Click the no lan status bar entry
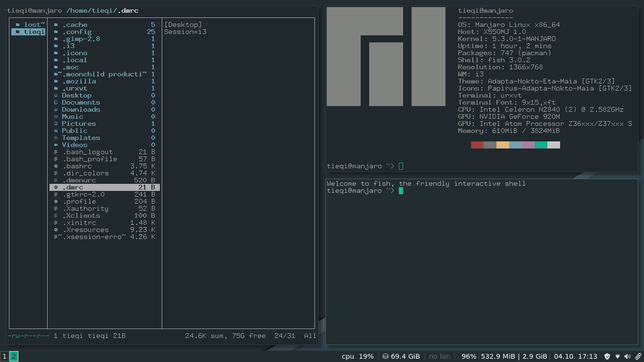The height and width of the screenshot is (362, 644). pos(439,356)
